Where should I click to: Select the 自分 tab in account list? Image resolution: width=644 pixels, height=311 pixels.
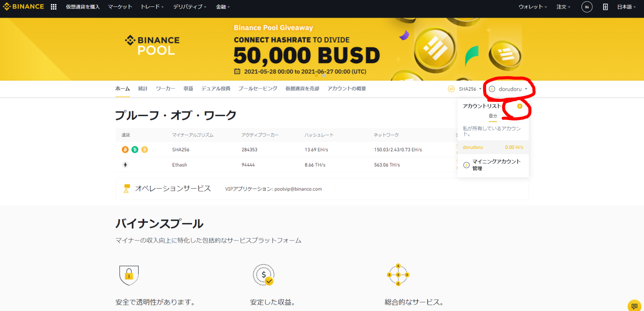click(493, 116)
